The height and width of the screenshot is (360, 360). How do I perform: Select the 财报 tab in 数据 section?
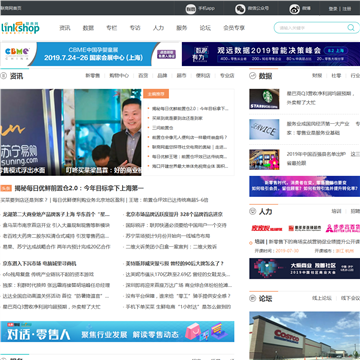tap(317, 76)
